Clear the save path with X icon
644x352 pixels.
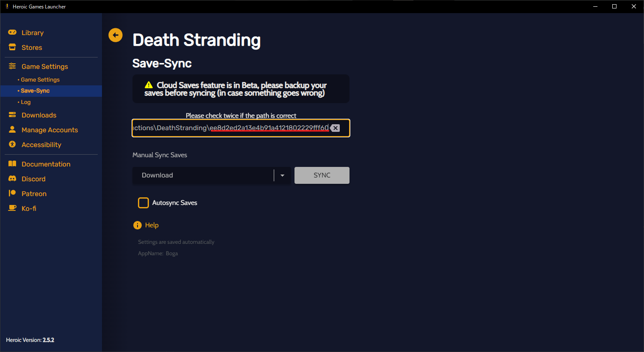pyautogui.click(x=335, y=128)
